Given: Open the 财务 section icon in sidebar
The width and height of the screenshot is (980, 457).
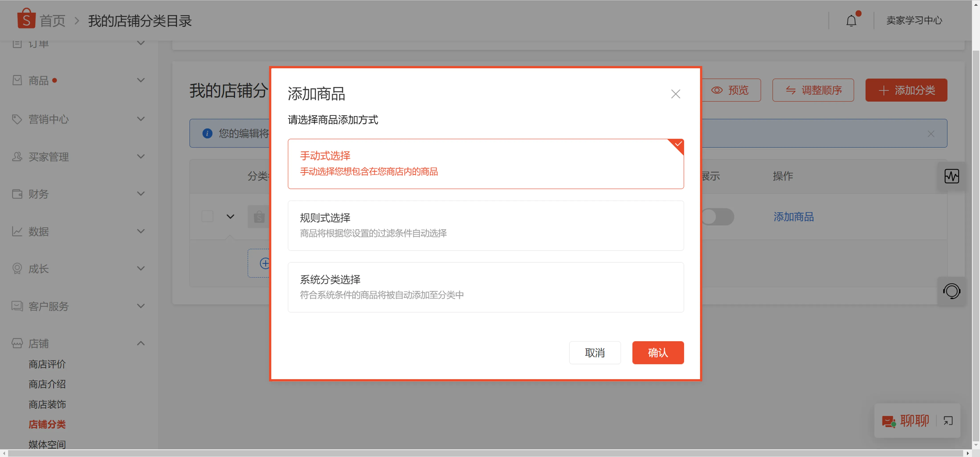Looking at the screenshot, I should click(17, 194).
